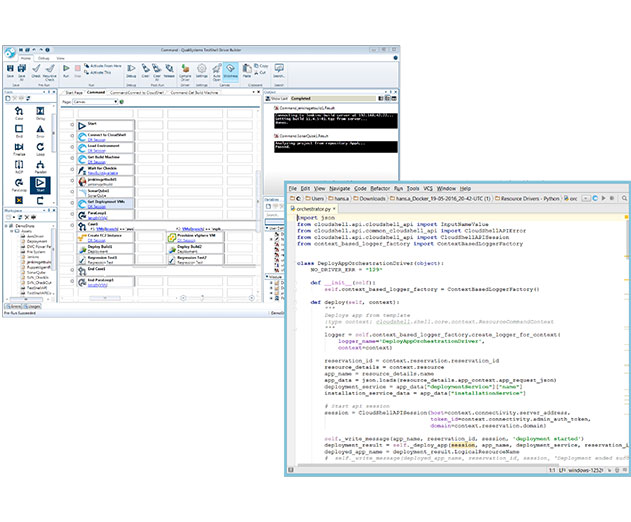Screen dimensions: 631x522
Task: Click the green Run button in ribbon
Action: (66, 70)
